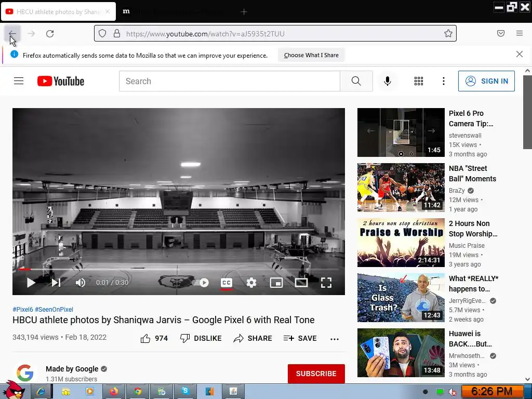Open the Angry Birds start icon in taskbar

pos(14,390)
